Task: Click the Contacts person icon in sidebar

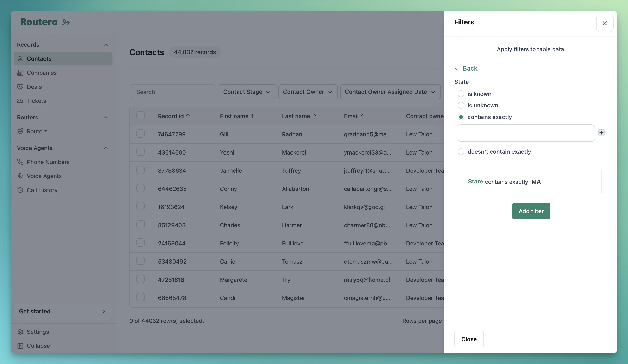Action: [20, 59]
